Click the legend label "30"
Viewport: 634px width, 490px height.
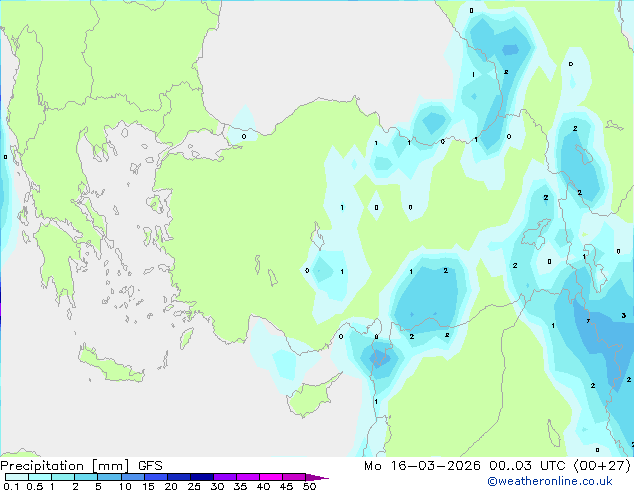217,486
